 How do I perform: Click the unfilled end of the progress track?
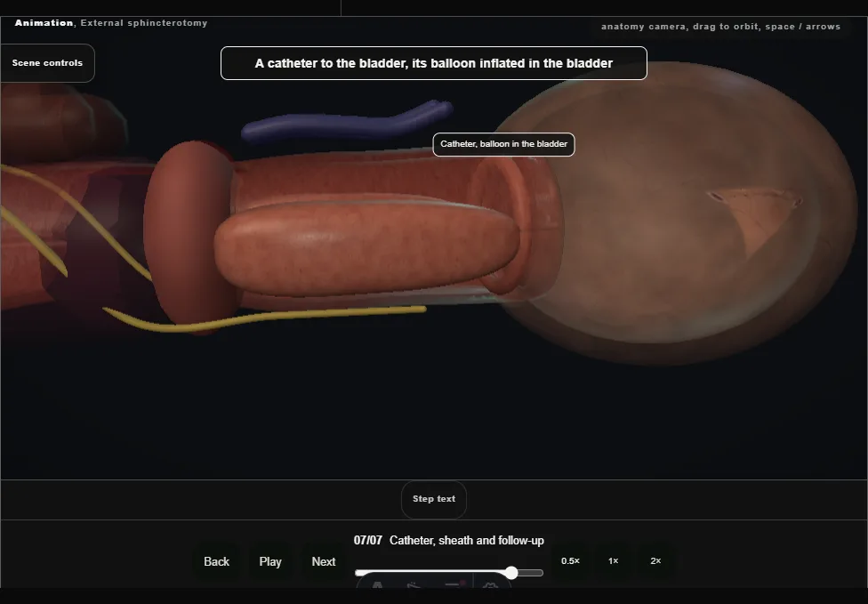pos(532,573)
